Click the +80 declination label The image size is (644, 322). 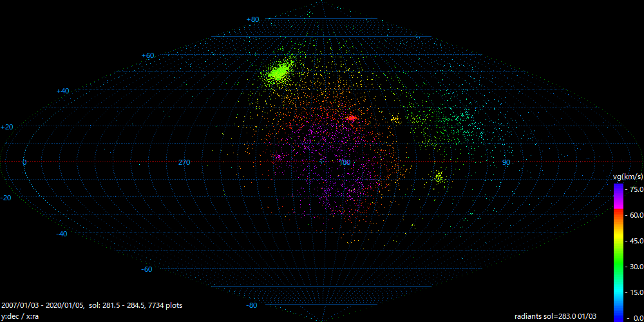(252, 19)
